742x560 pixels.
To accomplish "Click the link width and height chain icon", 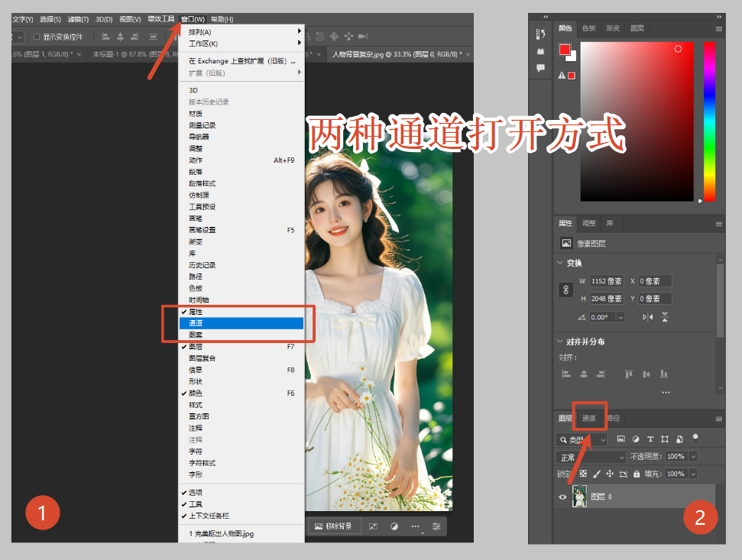I will (x=566, y=290).
